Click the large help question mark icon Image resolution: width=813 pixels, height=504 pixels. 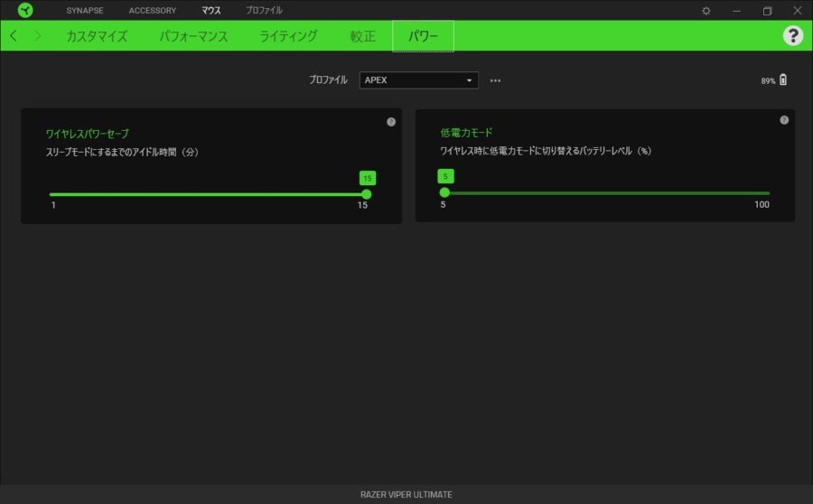click(x=792, y=35)
